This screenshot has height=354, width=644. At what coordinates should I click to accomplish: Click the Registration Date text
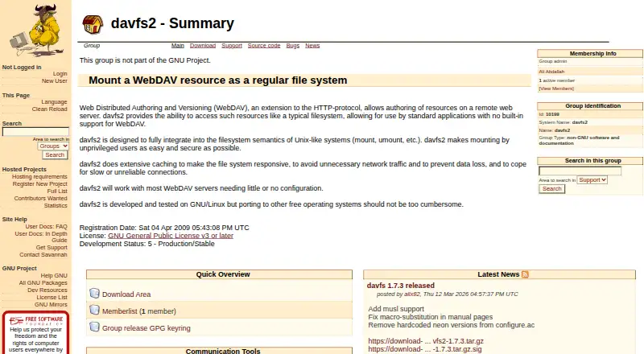[164, 228]
